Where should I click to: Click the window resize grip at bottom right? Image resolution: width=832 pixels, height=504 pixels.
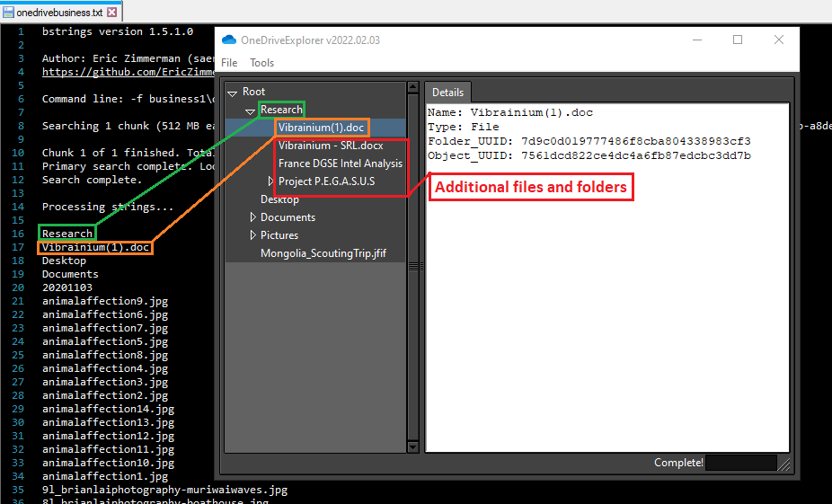click(783, 464)
